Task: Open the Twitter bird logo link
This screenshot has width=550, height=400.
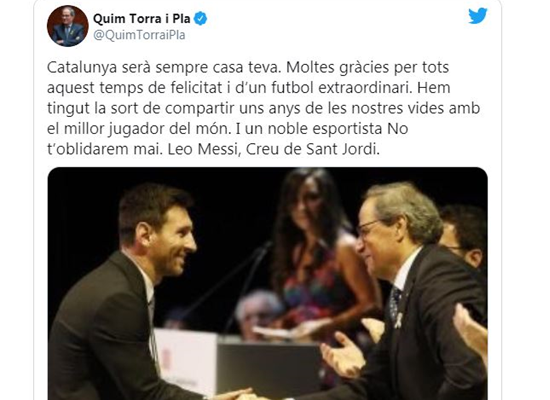Action: [x=478, y=16]
